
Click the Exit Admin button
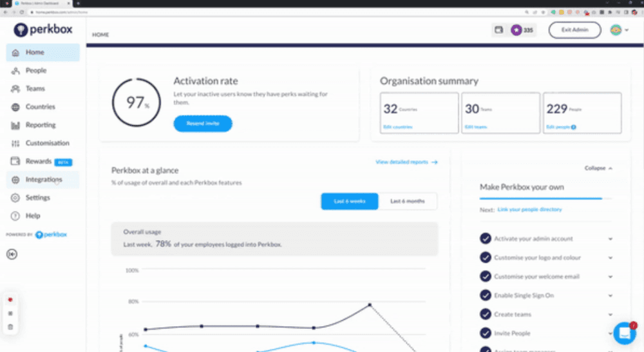coord(574,30)
